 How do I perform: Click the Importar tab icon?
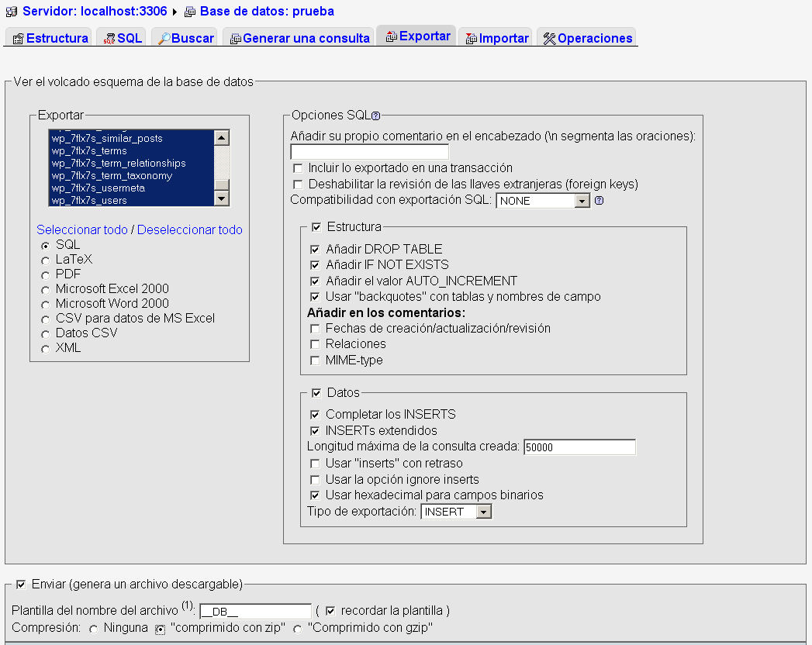(471, 39)
